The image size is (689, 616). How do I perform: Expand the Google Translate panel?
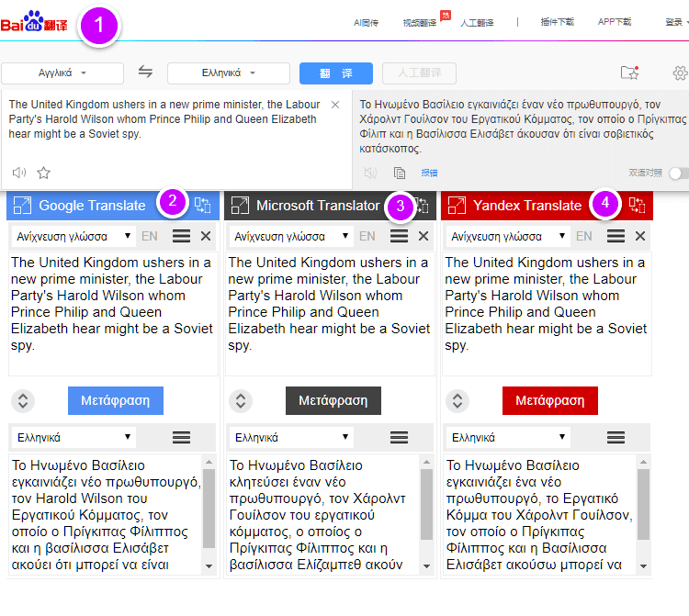coord(22,205)
